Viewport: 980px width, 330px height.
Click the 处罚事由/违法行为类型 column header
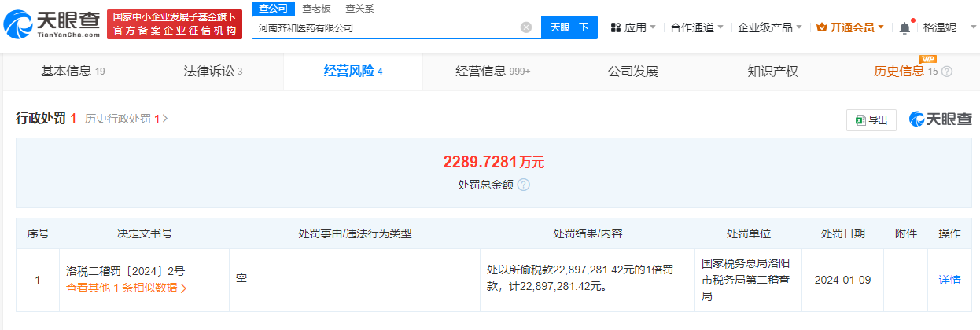click(355, 233)
